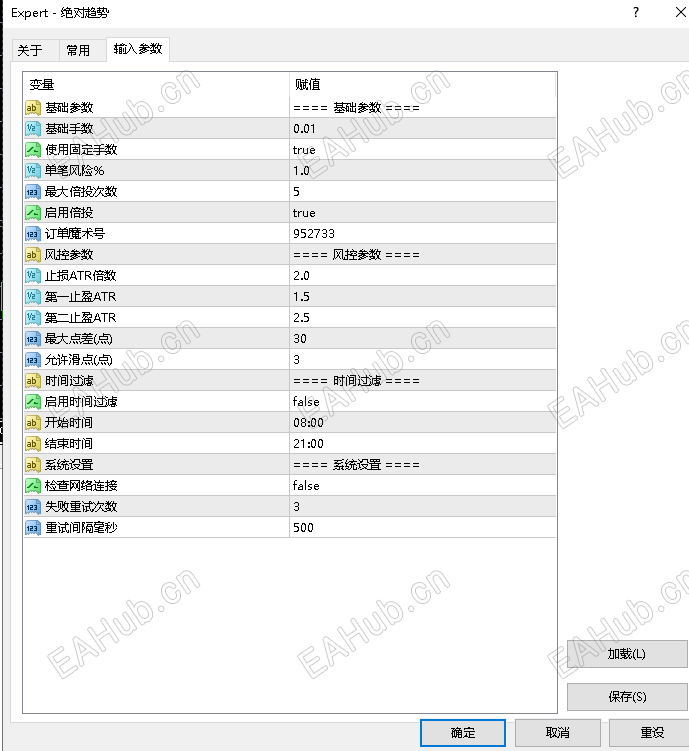This screenshot has width=689, height=751.
Task: Select the ==== 时间过滤 ==== value cell
Action: pyautogui.click(x=423, y=381)
